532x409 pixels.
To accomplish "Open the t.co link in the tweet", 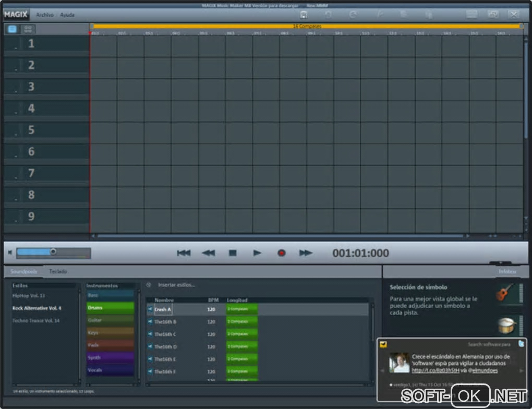I will coord(436,370).
